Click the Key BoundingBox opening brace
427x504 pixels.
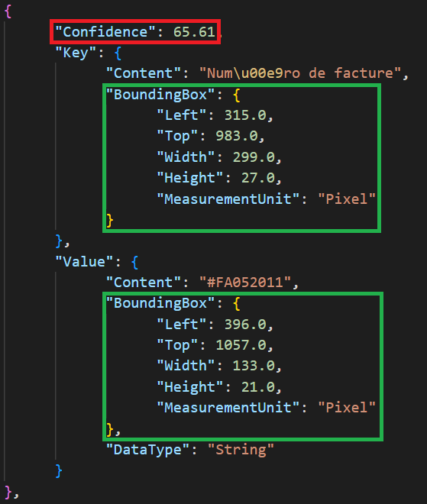point(237,95)
